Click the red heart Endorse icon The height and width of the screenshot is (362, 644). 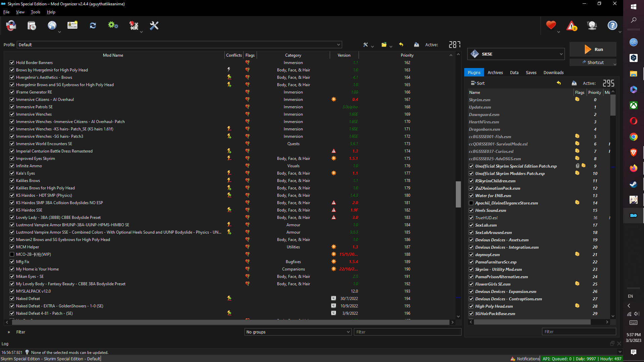(551, 25)
